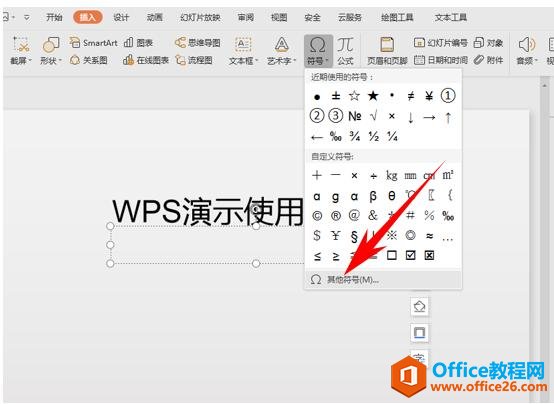Insert a 思维导图 mind map
This screenshot has width=554, height=404.
click(x=198, y=43)
